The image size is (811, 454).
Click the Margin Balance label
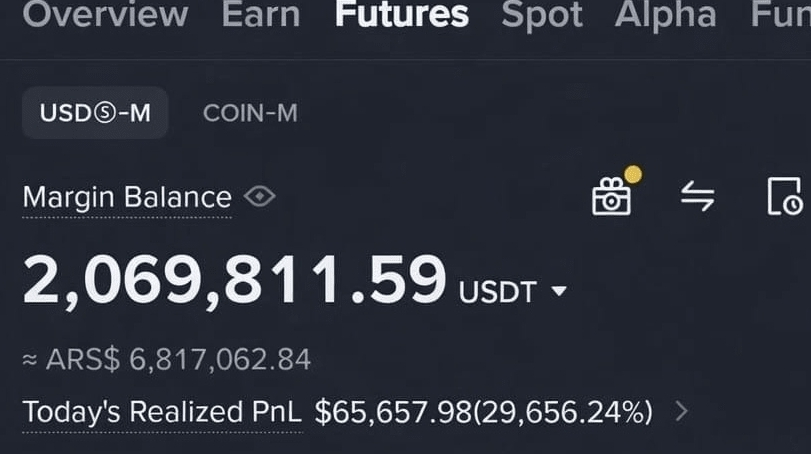tap(127, 197)
